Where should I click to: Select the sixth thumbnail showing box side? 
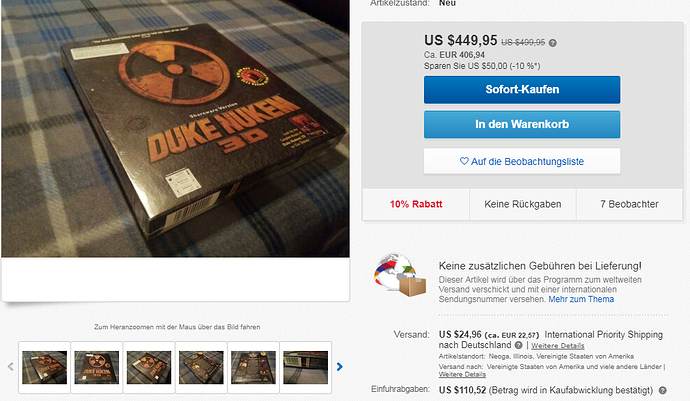tap(305, 367)
